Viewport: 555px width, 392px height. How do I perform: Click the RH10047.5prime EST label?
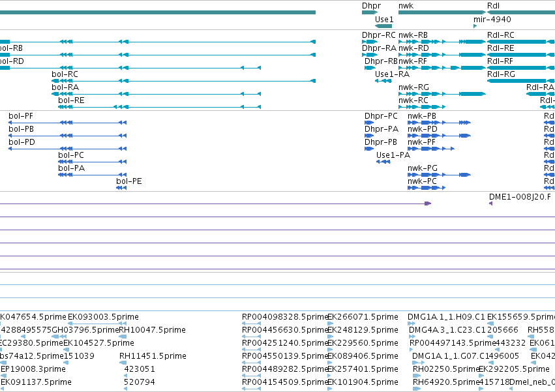pyautogui.click(x=152, y=329)
